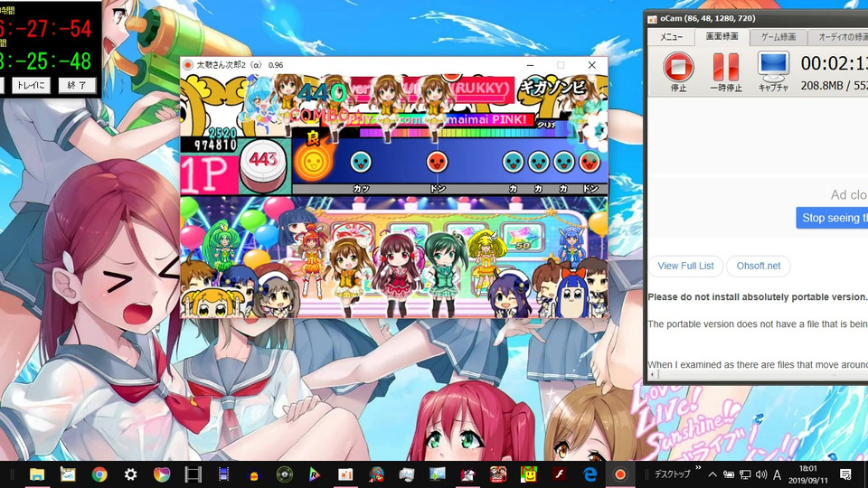
Task: Open the clock showing 18:01 2019/09/11
Action: pos(808,474)
